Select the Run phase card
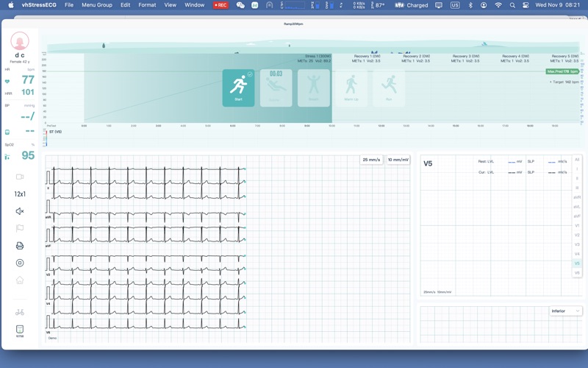 tap(389, 88)
